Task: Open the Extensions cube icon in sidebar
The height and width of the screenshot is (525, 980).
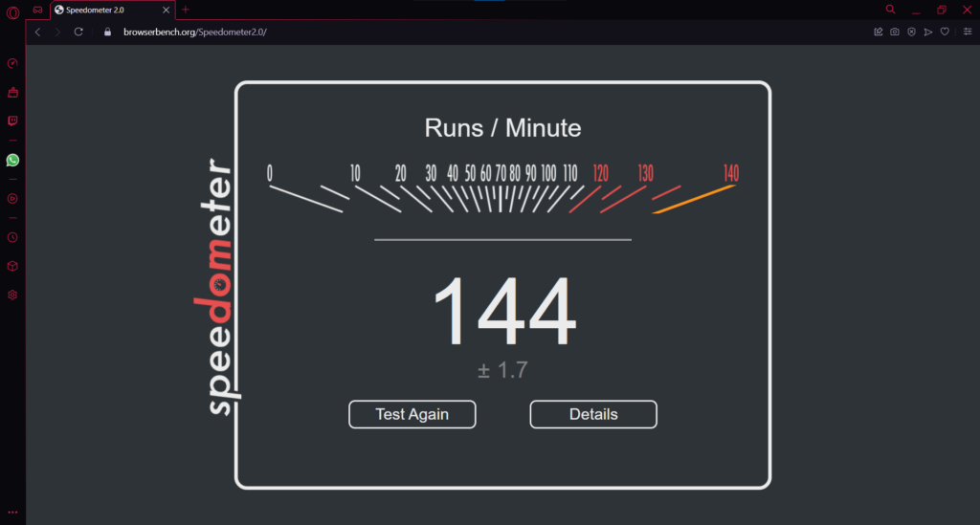Action: coord(12,266)
